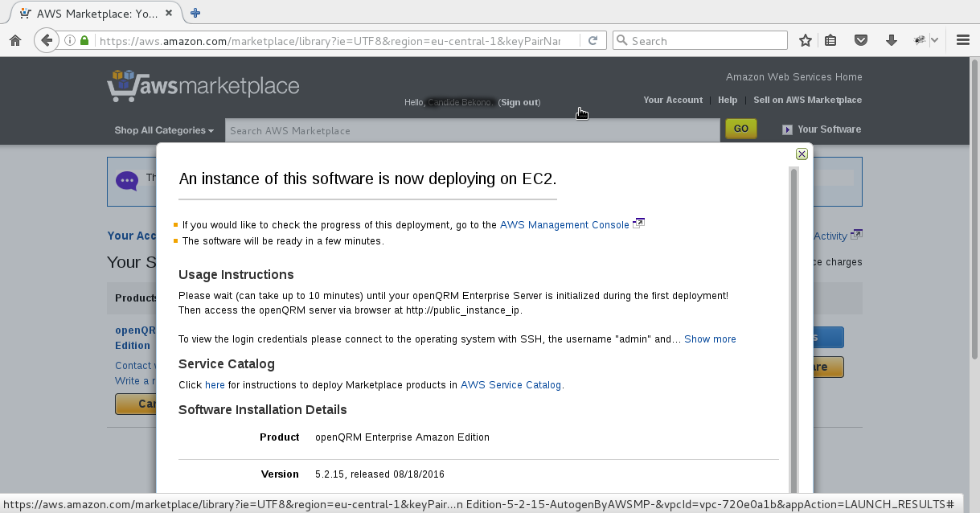
Task: Click the extension icon beside downloads
Action: click(921, 40)
